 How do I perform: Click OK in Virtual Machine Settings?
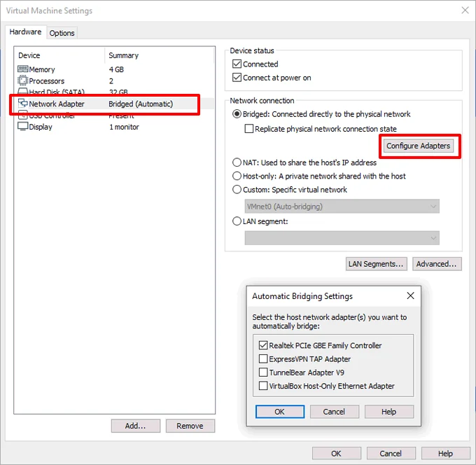point(337,454)
